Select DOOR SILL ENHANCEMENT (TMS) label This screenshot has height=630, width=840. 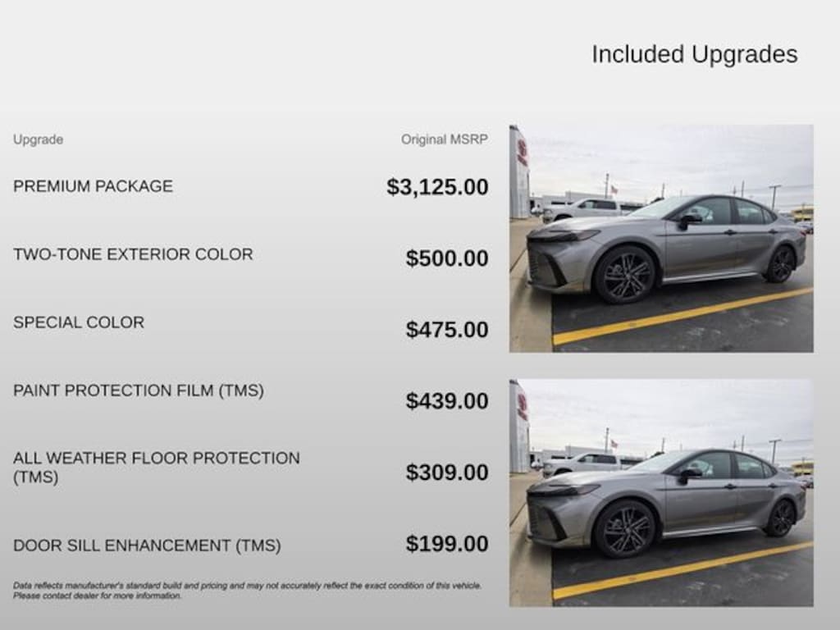[x=147, y=546]
